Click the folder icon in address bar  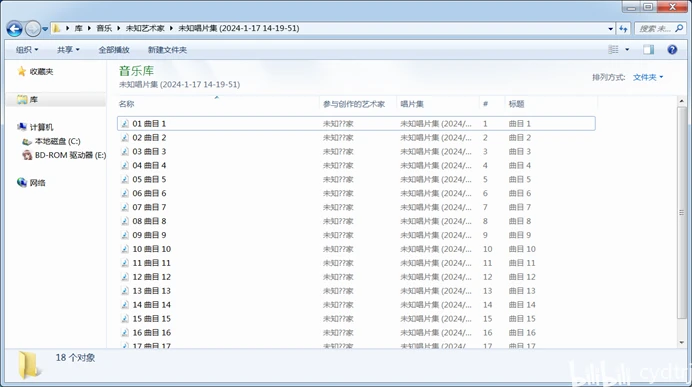(56, 29)
